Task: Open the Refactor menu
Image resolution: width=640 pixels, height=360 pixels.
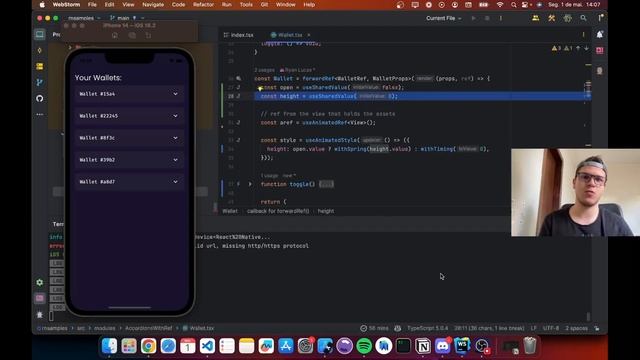Action: coord(203,4)
